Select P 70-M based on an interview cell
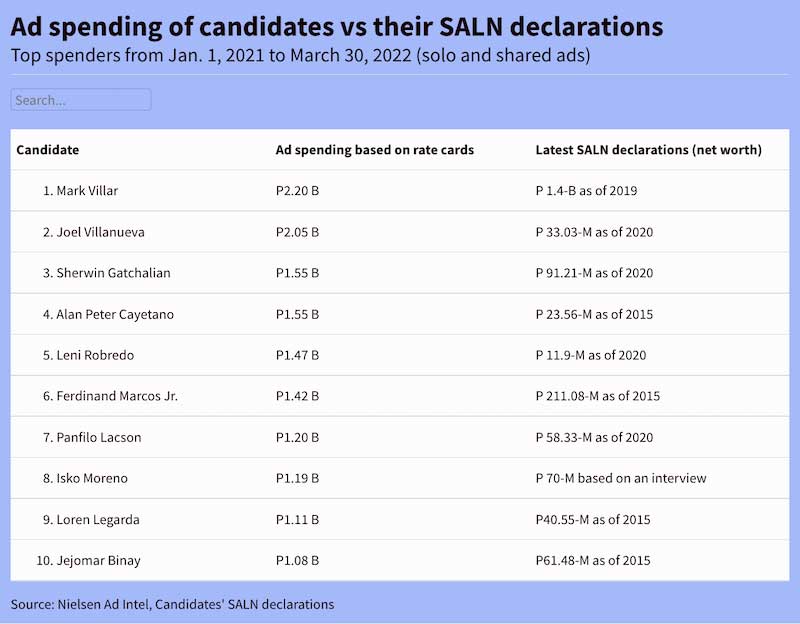 pos(621,478)
